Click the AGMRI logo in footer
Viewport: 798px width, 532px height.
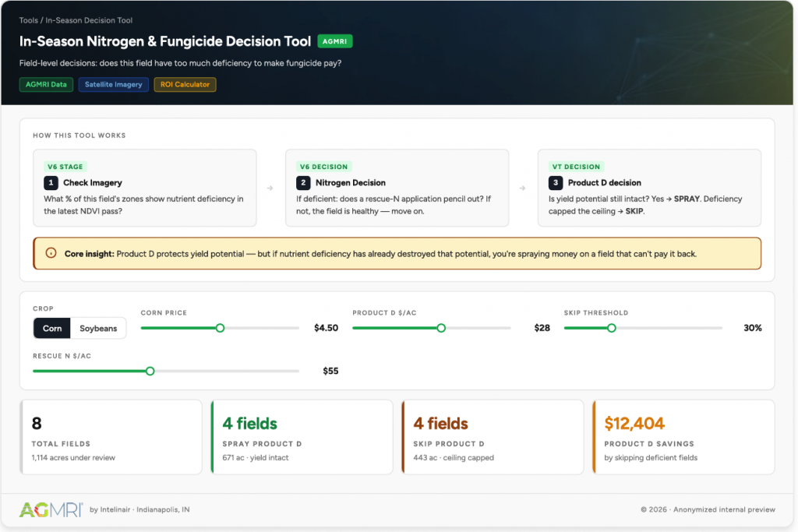[x=51, y=509]
